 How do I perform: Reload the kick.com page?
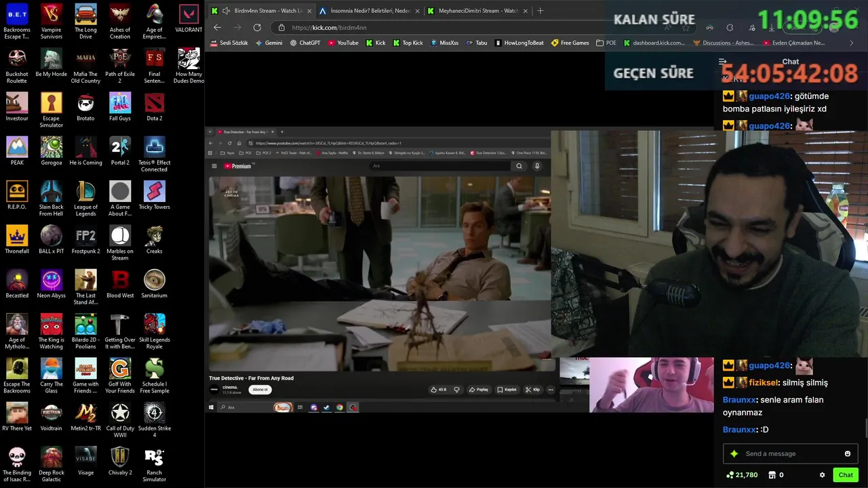(x=257, y=27)
